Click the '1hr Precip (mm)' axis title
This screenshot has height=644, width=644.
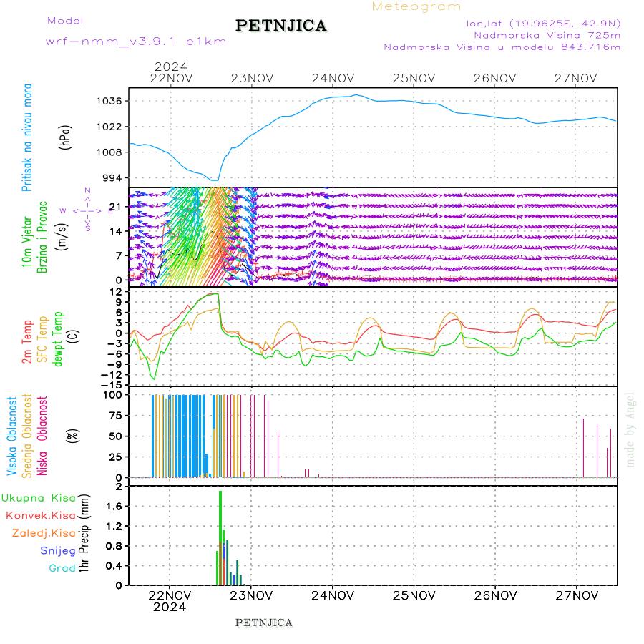[84, 534]
